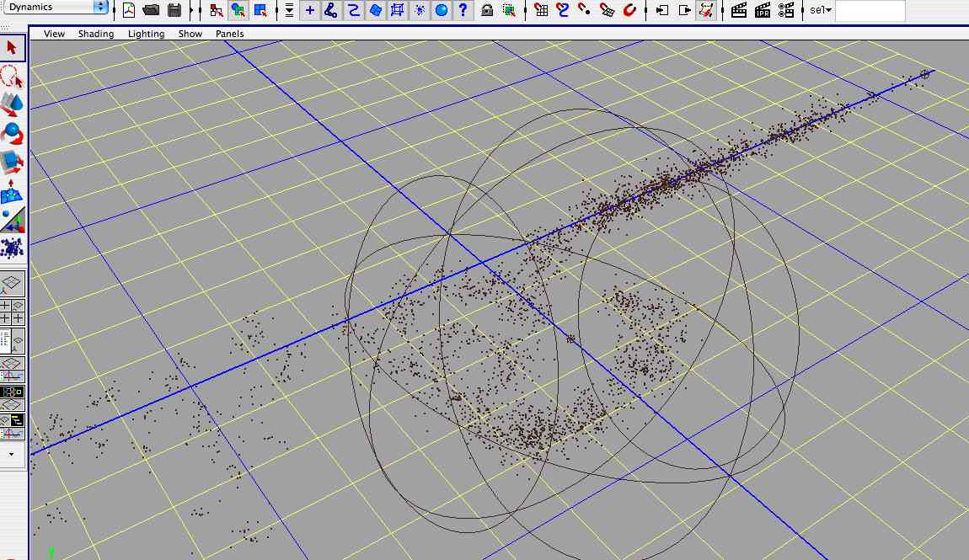Switch to the four-view layout button
Viewport: 969px width, 560px height.
coord(13,312)
